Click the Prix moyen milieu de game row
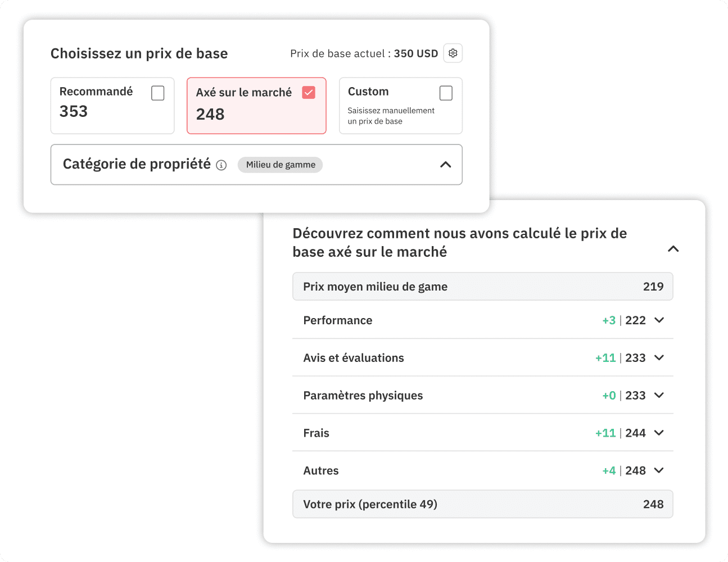This screenshot has width=728, height=562. pos(482,286)
